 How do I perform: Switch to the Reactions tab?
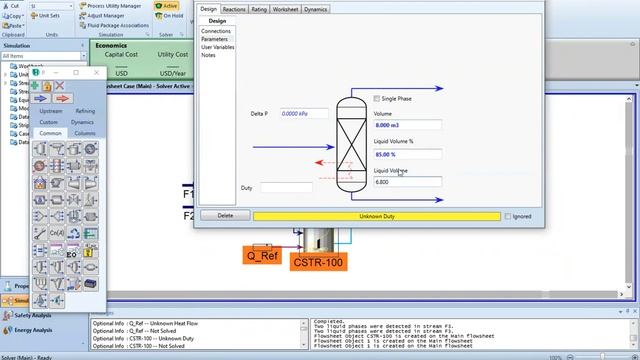[x=234, y=9]
